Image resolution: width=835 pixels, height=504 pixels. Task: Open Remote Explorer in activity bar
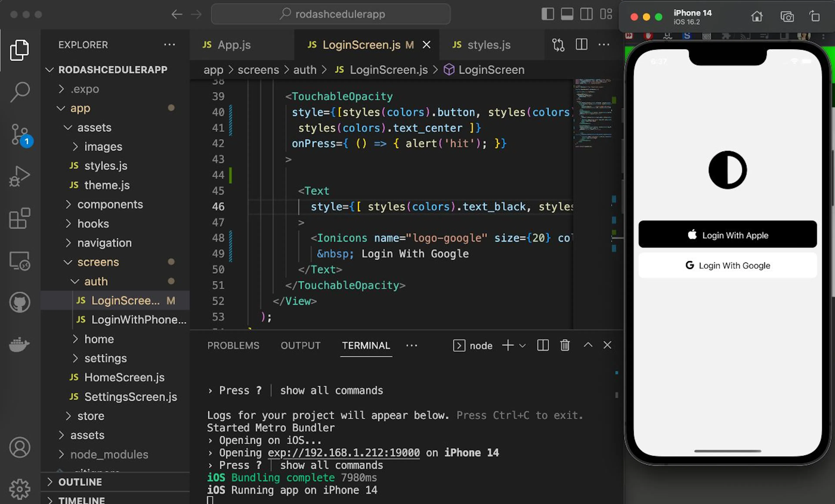19,261
